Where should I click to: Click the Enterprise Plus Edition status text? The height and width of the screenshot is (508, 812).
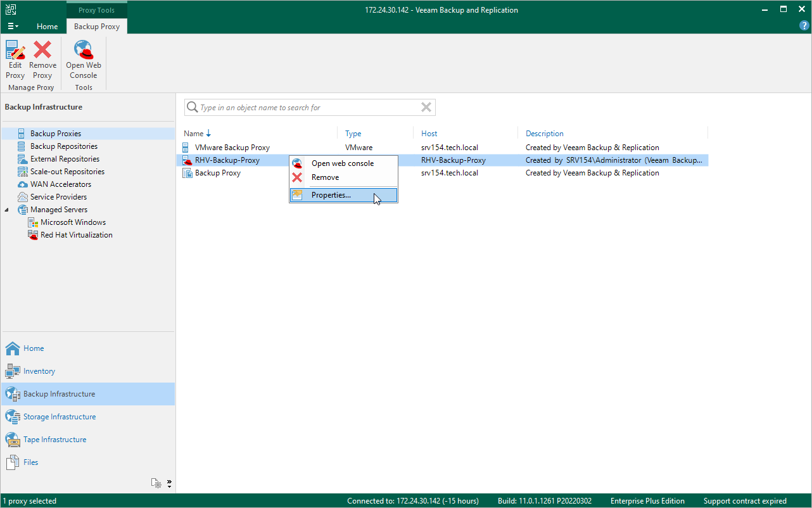coord(647,501)
